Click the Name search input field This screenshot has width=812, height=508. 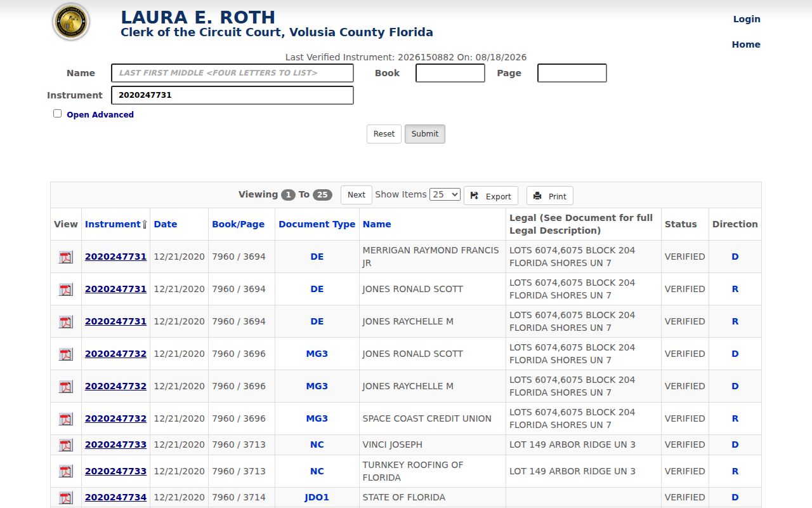232,73
